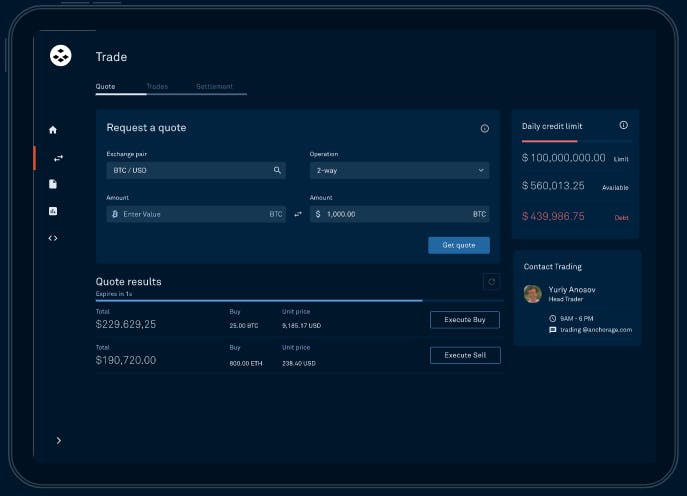Click the dollar amount 1,000.00 field
The height and width of the screenshot is (496, 687).
click(400, 214)
